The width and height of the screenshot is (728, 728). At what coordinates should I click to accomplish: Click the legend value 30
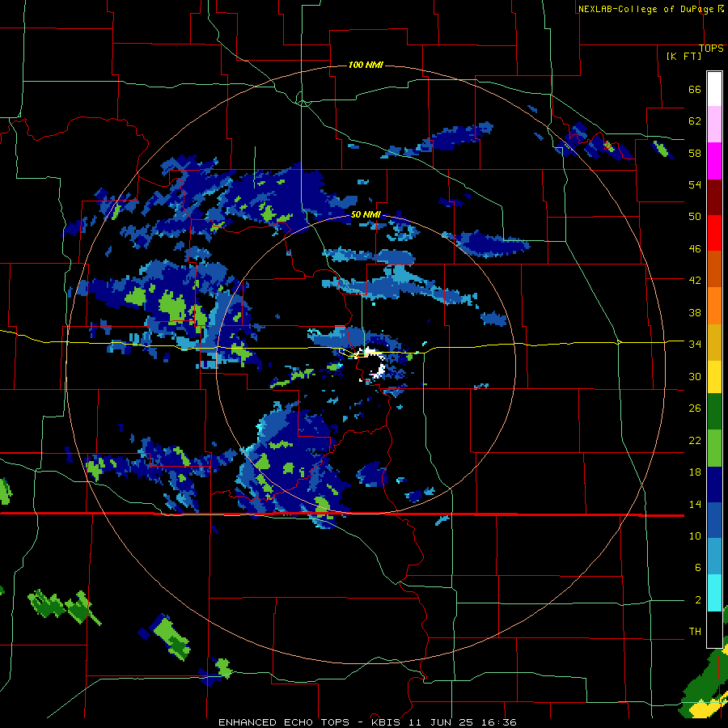click(695, 376)
